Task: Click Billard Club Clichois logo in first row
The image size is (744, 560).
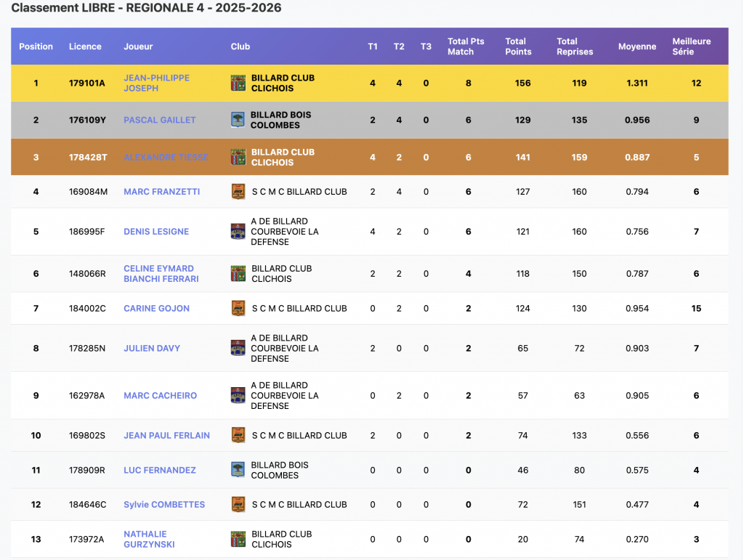Action: [238, 83]
